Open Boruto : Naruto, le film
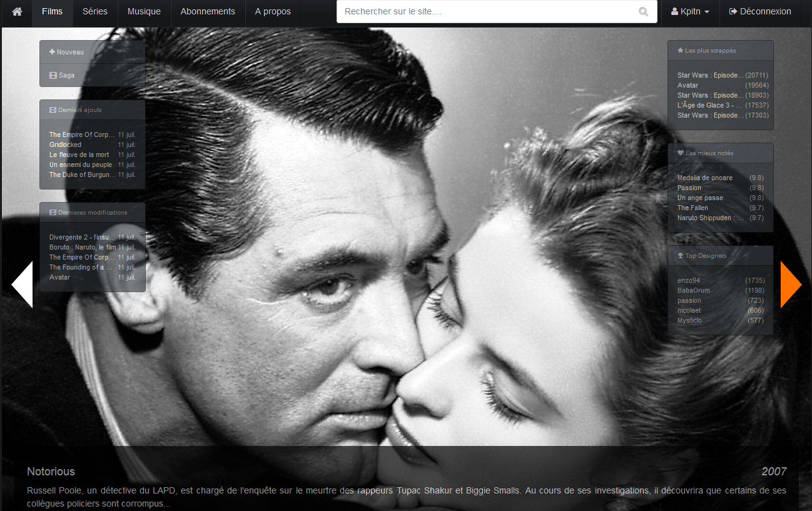The image size is (812, 511). coord(83,247)
